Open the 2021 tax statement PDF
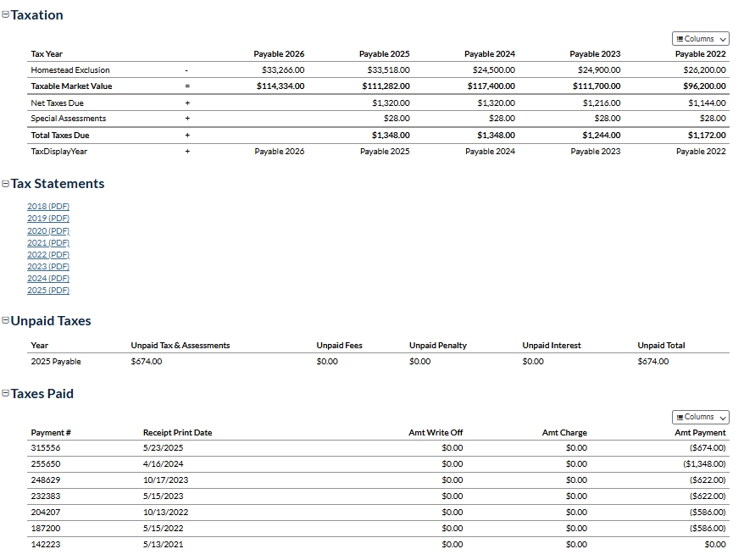 48,242
